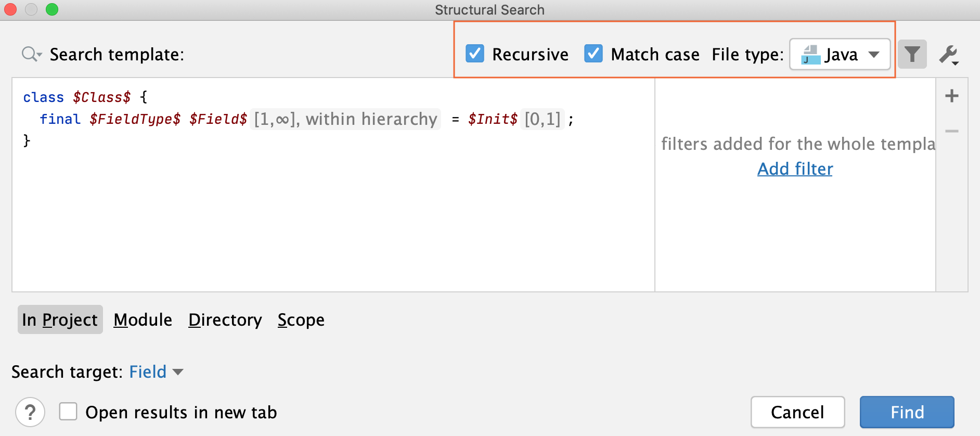This screenshot has width=980, height=436.
Task: Enable Open results in new tab
Action: 68,412
